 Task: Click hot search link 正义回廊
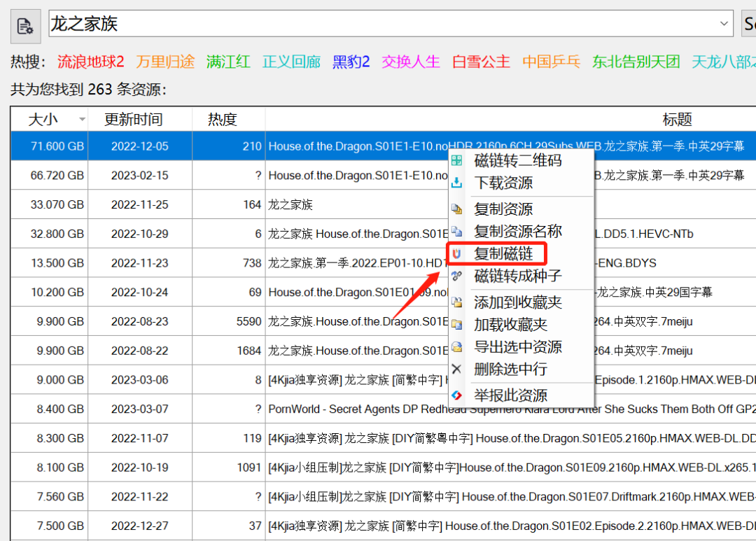(x=292, y=62)
